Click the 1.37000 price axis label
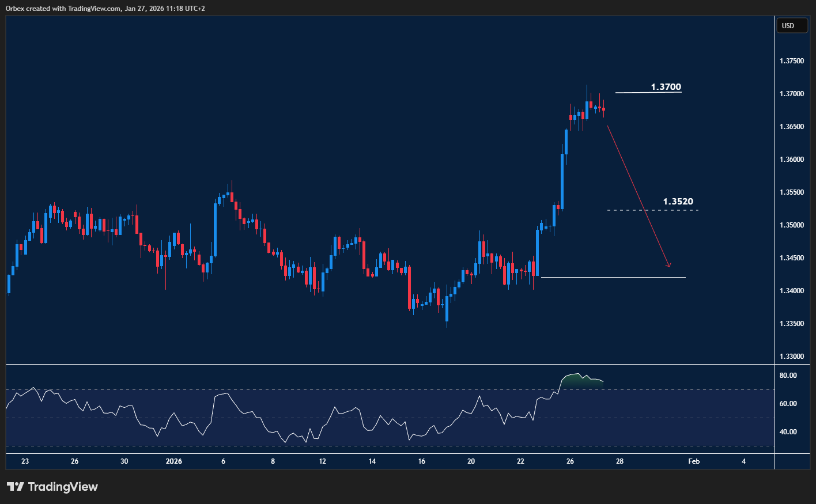 (x=792, y=94)
